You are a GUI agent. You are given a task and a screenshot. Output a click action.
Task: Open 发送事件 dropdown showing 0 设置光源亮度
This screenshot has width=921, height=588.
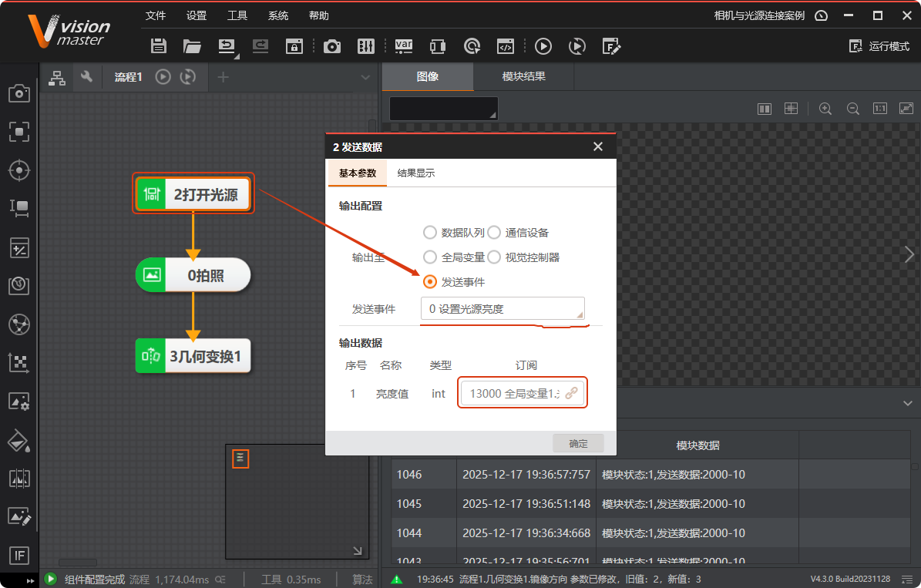[503, 309]
